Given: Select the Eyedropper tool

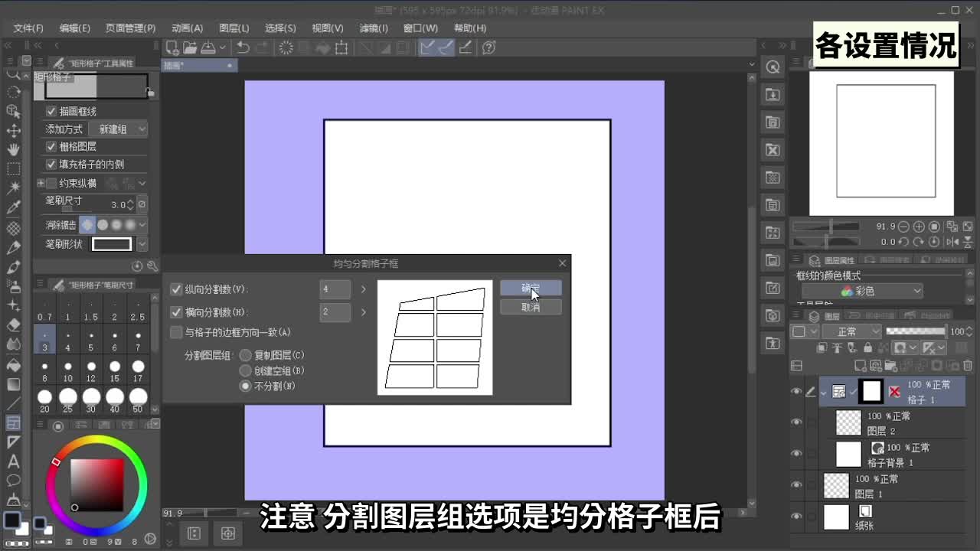Looking at the screenshot, I should click(13, 207).
